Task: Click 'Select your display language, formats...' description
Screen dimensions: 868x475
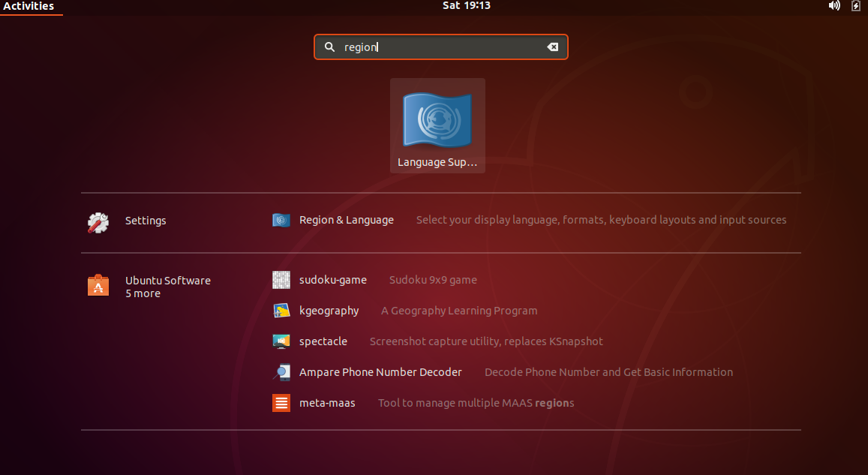Action: [601, 220]
